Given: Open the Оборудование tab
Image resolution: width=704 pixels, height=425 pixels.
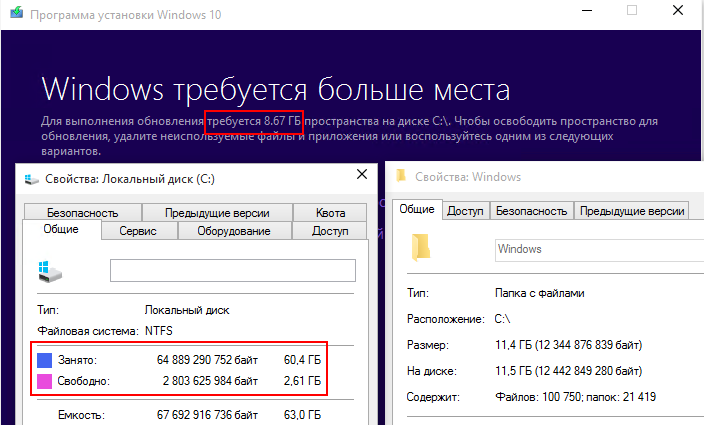Looking at the screenshot, I should pos(233,231).
